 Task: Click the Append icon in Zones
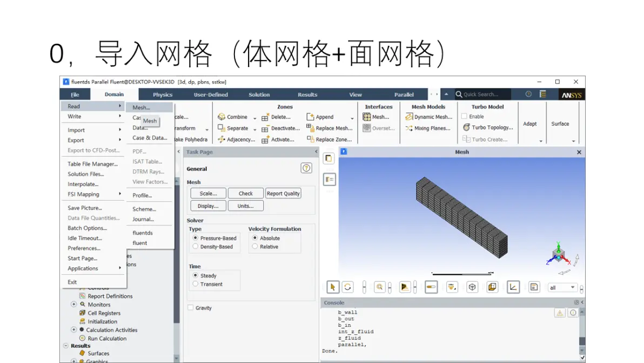click(310, 117)
